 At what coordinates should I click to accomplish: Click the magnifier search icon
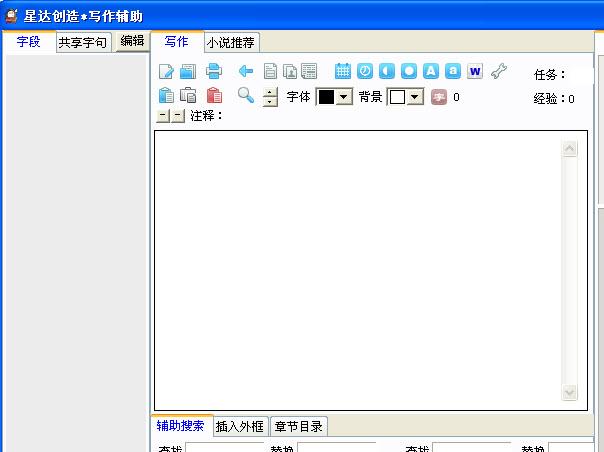pos(245,96)
